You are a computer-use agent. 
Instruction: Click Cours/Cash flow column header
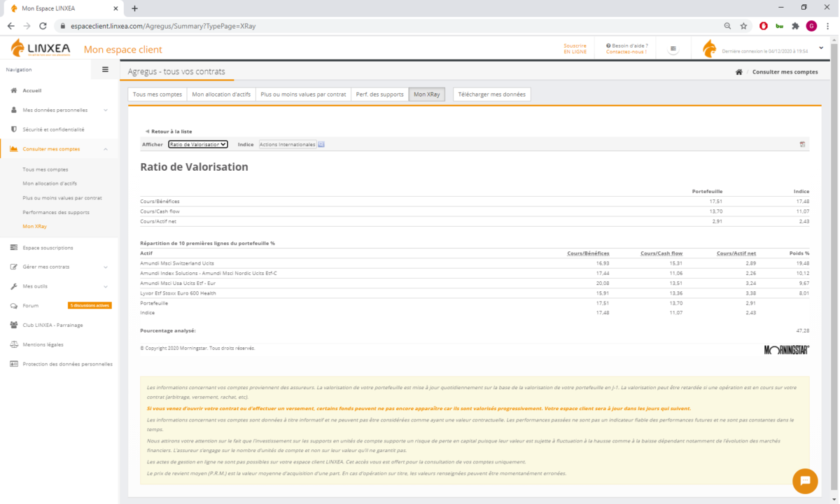[661, 253]
